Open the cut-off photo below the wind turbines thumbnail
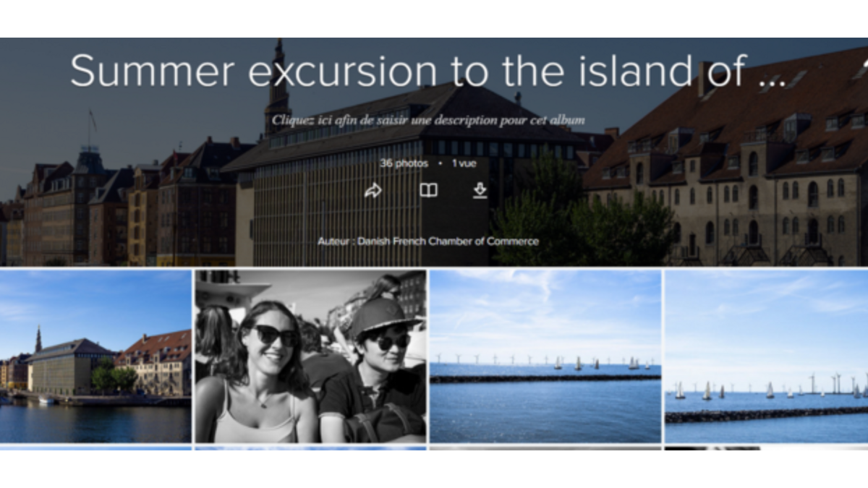 click(545, 448)
